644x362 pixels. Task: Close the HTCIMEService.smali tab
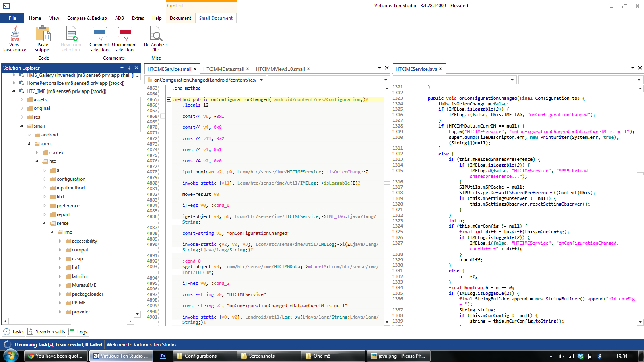point(195,69)
